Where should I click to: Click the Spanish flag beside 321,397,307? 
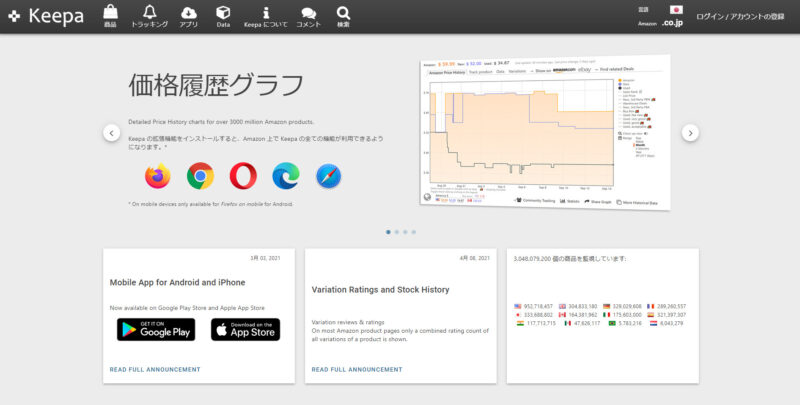coord(651,315)
